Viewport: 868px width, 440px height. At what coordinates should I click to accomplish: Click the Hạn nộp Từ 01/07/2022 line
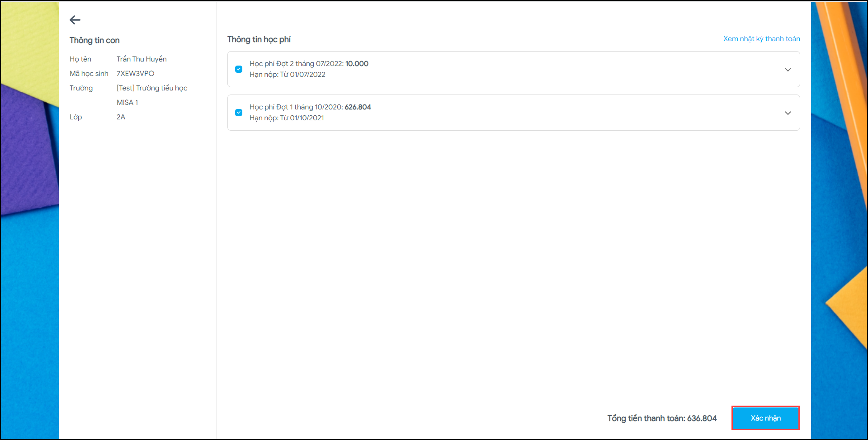(x=288, y=75)
